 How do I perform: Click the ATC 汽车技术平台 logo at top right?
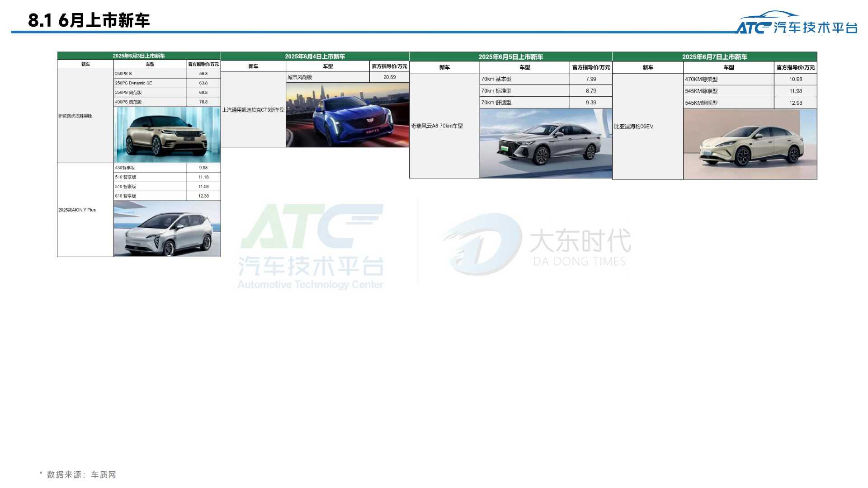[x=797, y=23]
